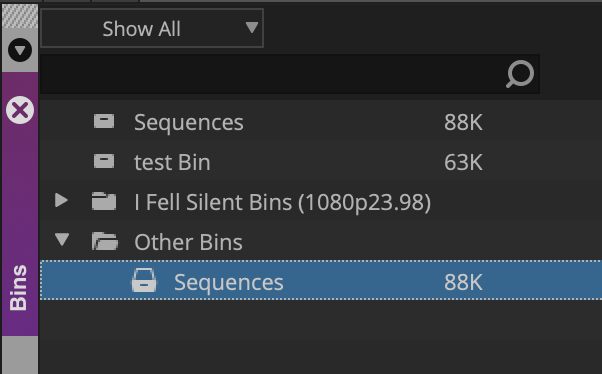Select the Other Bins folder label

point(188,242)
